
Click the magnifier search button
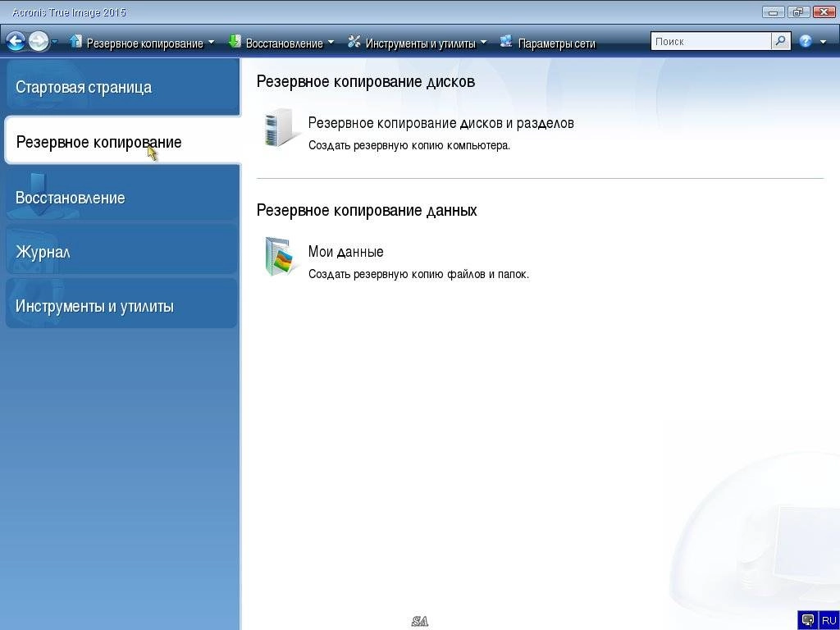(781, 41)
